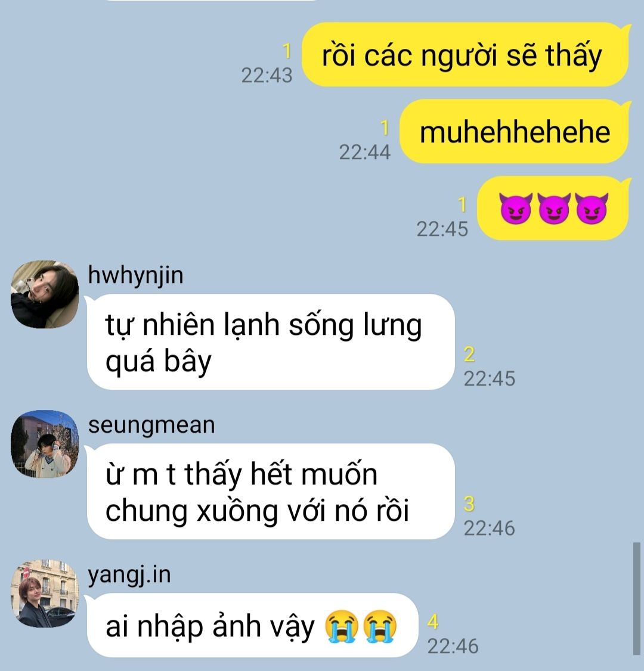
Task: Tap the message 'tự nhiên lạnh sống lưng quá bây'
Action: click(271, 342)
